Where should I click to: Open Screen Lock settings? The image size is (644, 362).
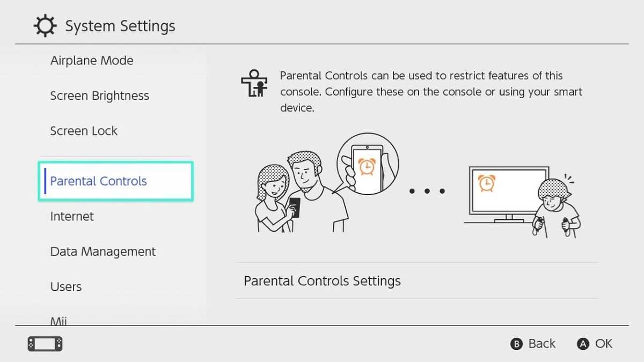[84, 130]
